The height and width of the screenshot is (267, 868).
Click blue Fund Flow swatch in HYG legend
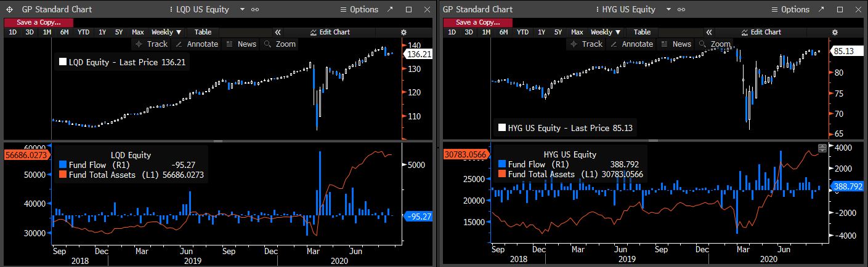coord(502,164)
